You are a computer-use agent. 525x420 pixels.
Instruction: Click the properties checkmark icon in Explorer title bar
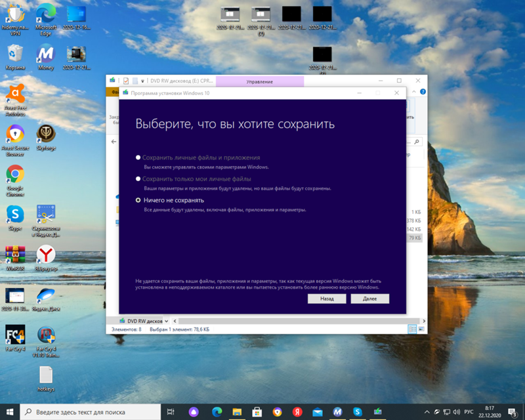pos(126,81)
